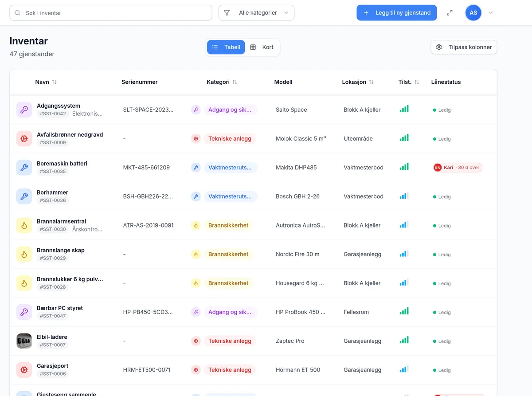
Task: Sort by Lokasjon column arrows
Action: pyautogui.click(x=372, y=82)
